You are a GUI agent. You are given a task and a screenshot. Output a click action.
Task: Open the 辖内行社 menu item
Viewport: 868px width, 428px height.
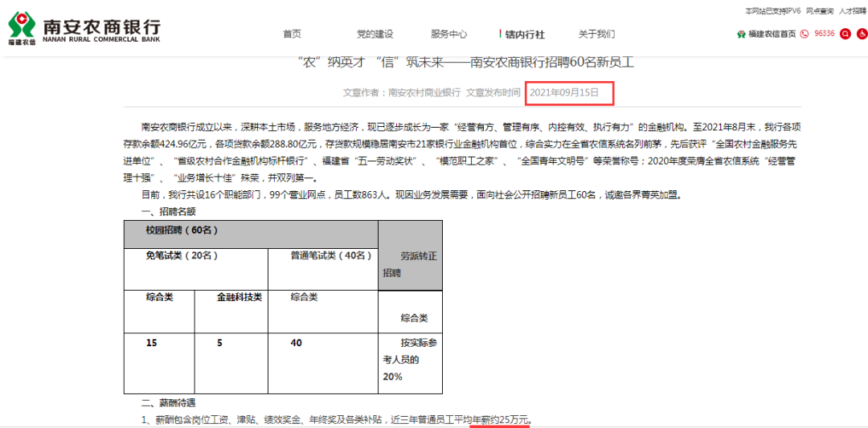(x=524, y=35)
